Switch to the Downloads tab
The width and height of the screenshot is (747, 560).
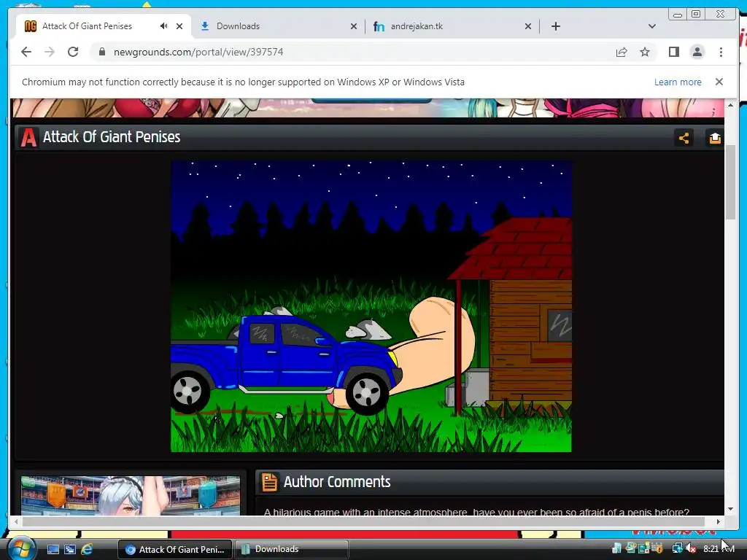(278, 26)
